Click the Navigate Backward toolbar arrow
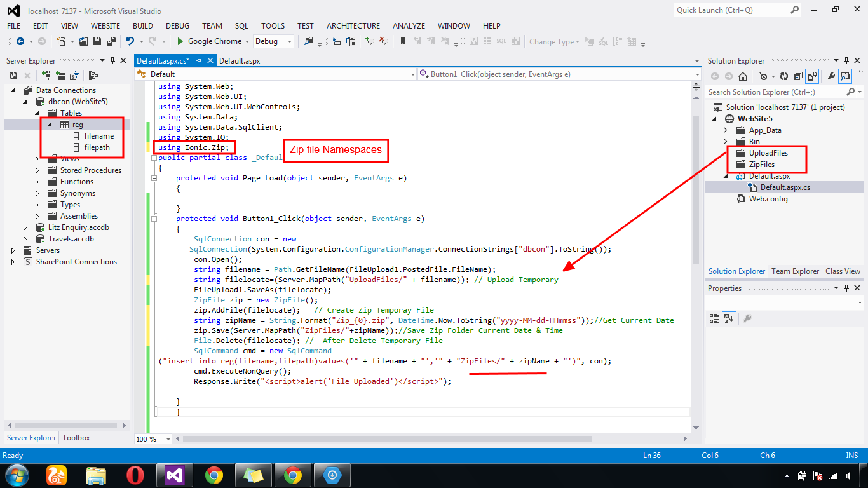Screen dimensions: 868x488 [x=20, y=41]
